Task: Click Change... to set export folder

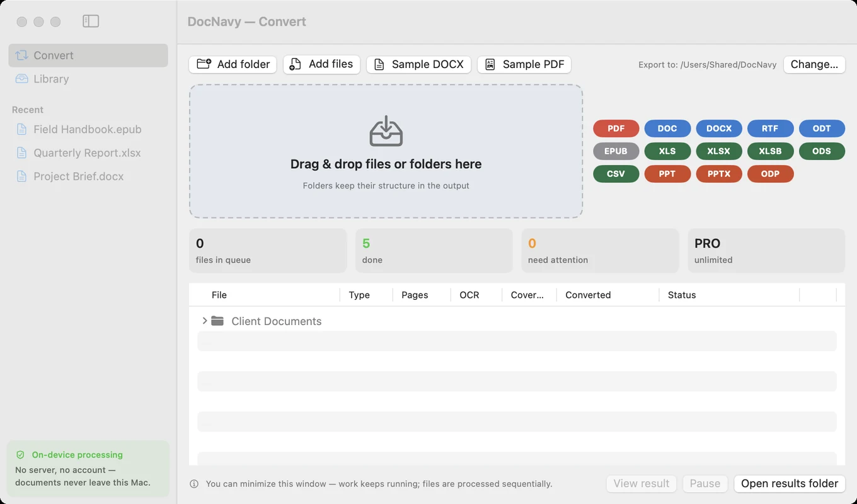Action: (814, 64)
